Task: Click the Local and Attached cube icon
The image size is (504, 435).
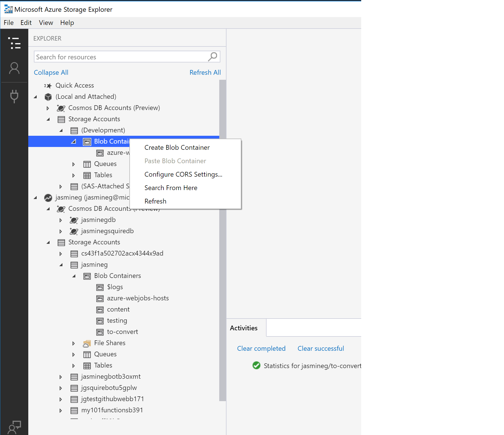Action: point(48,97)
